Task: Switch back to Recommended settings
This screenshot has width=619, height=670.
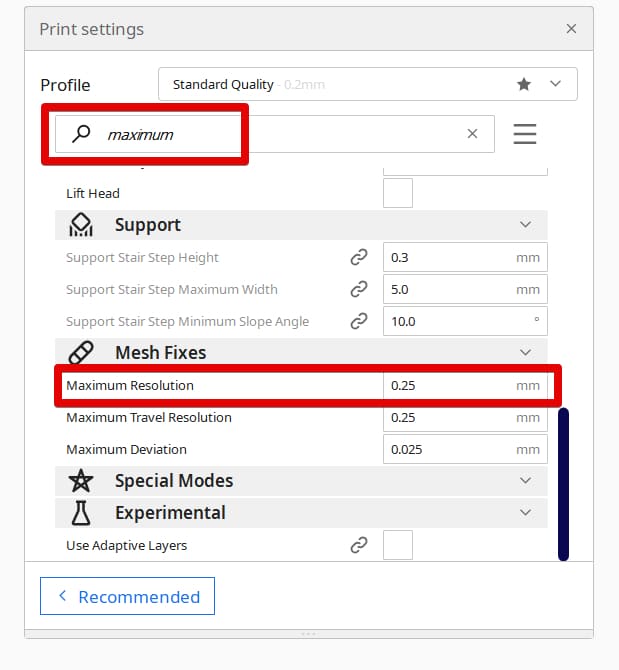Action: tap(127, 597)
